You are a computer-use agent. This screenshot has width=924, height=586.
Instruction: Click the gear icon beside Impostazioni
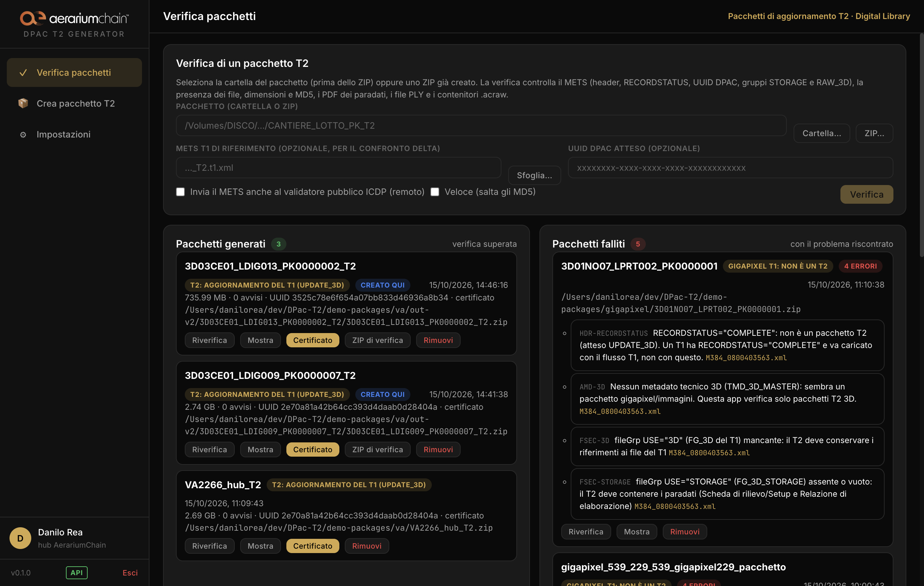[x=23, y=134]
